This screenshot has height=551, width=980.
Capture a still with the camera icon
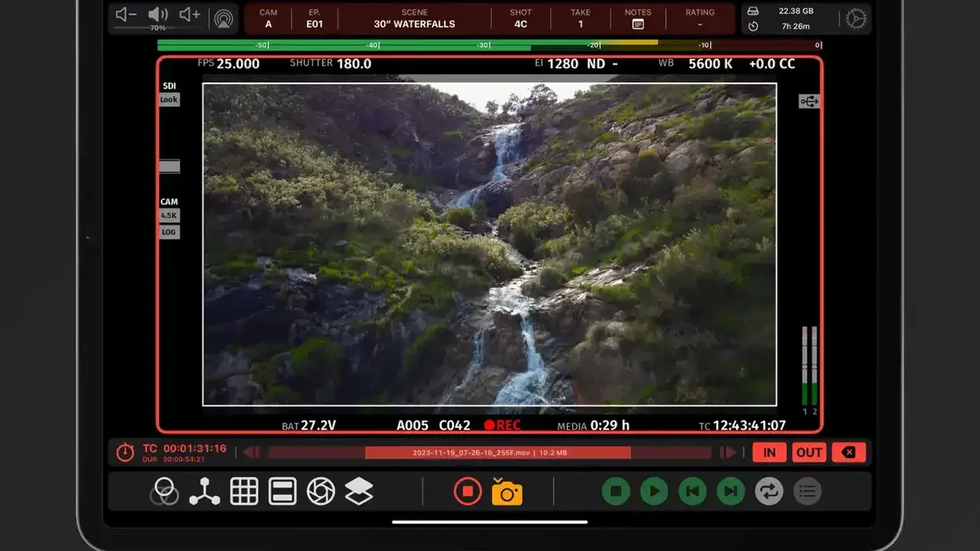507,492
